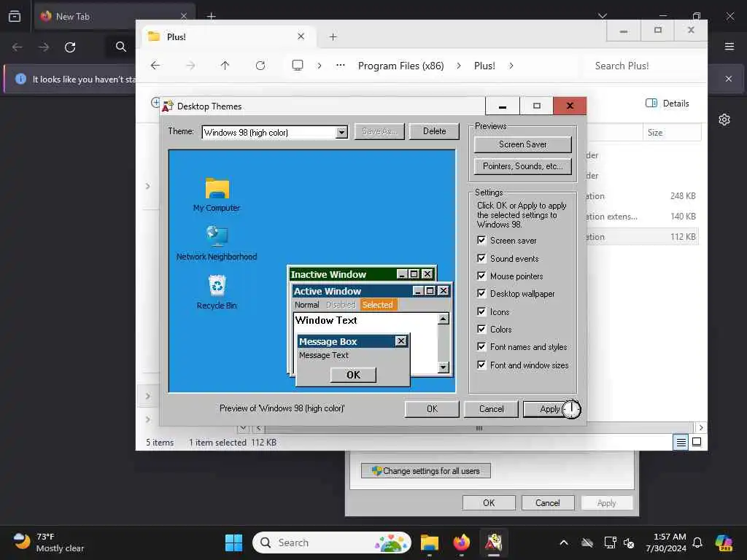Switch Explorer to details list view
This screenshot has width=747, height=560.
681,443
